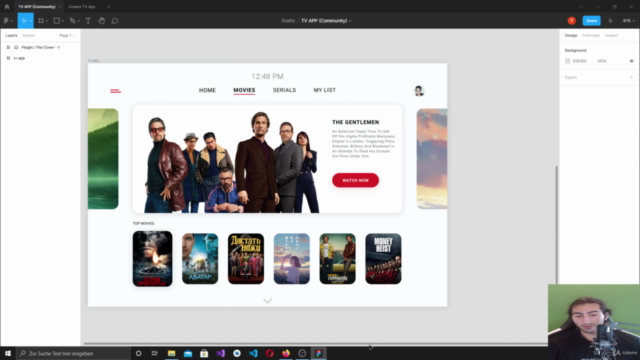
Task: Switch to the Prototype tab
Action: (x=591, y=36)
